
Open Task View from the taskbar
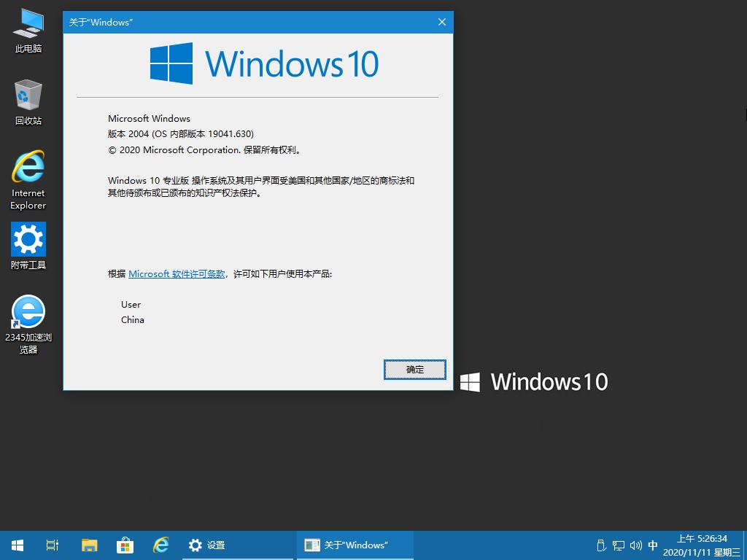click(x=53, y=545)
